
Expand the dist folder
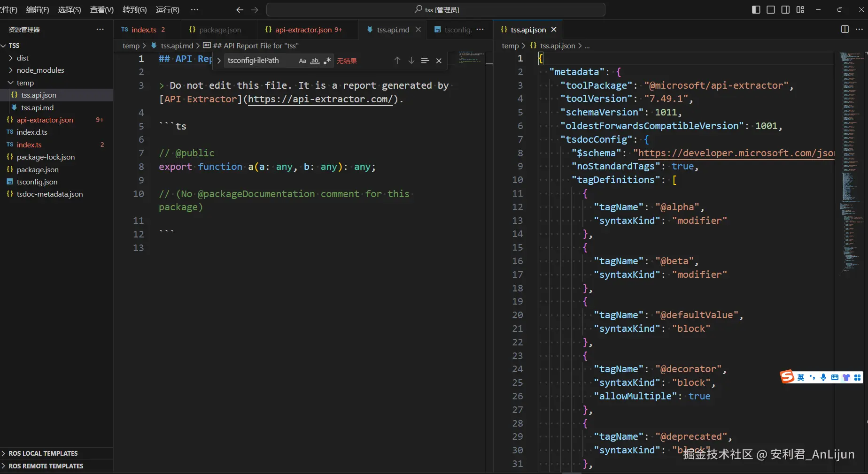point(23,58)
